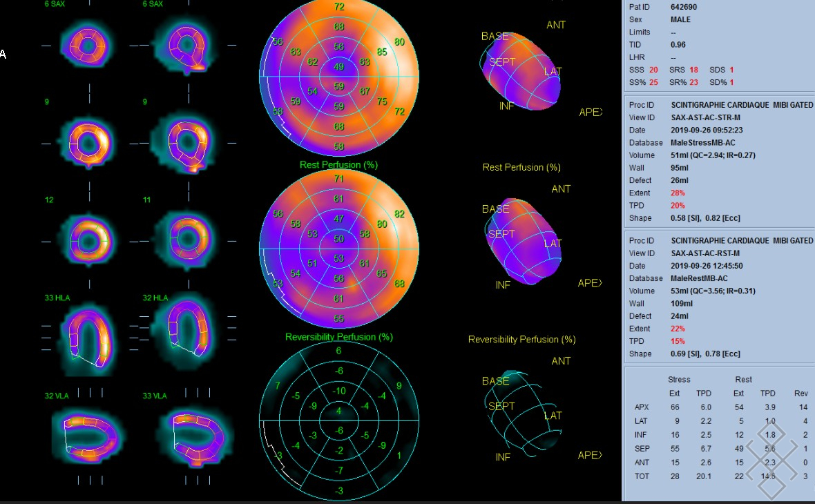Click the Reversibility Perfusion polar map title
Viewport: 815px width, 504px height.
coord(338,337)
